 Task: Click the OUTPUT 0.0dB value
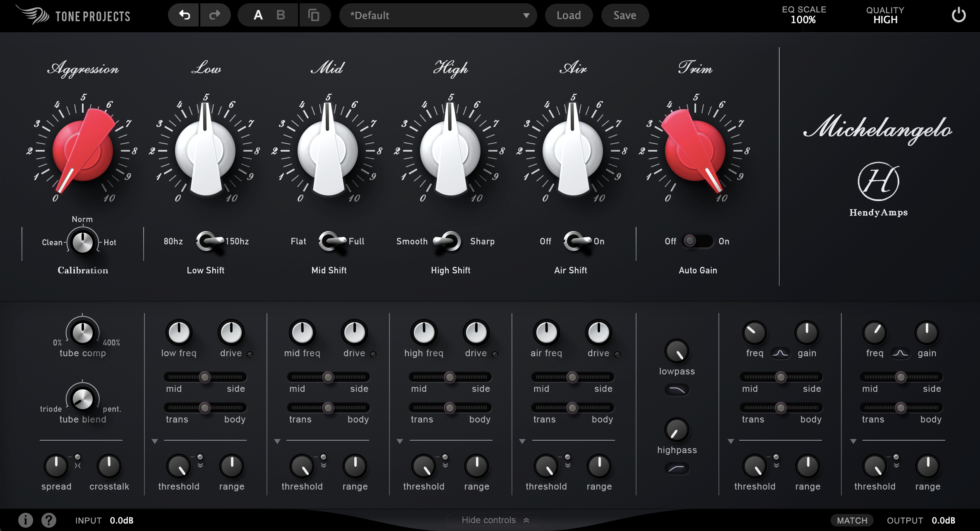coord(944,520)
